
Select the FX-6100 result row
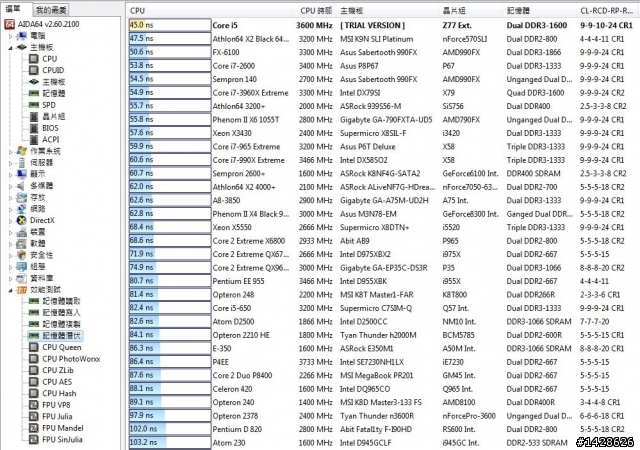[x=384, y=52]
